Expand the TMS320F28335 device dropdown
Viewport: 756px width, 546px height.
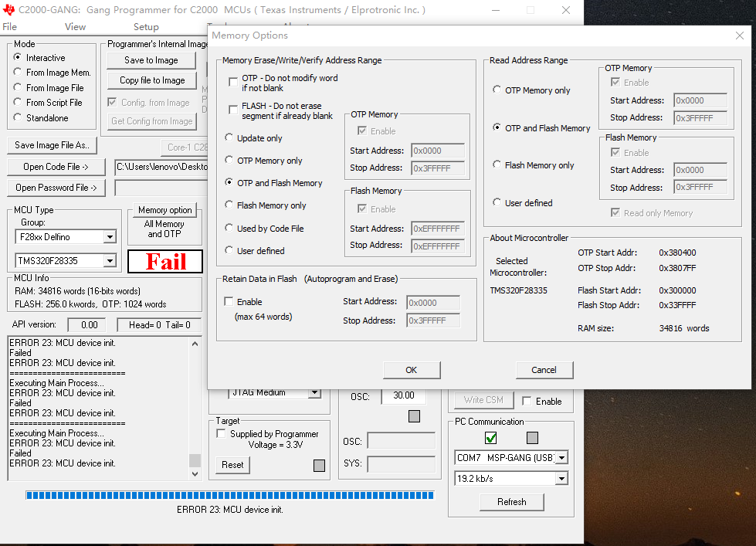click(110, 261)
